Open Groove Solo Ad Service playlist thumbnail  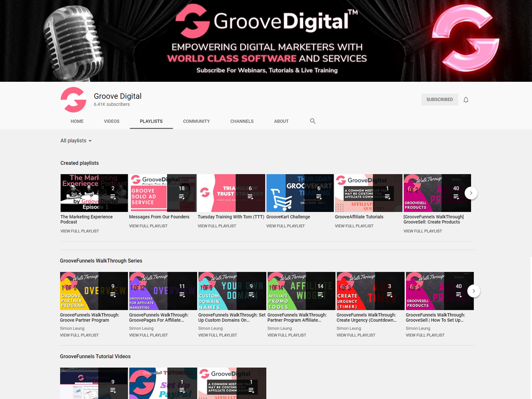[x=163, y=193]
